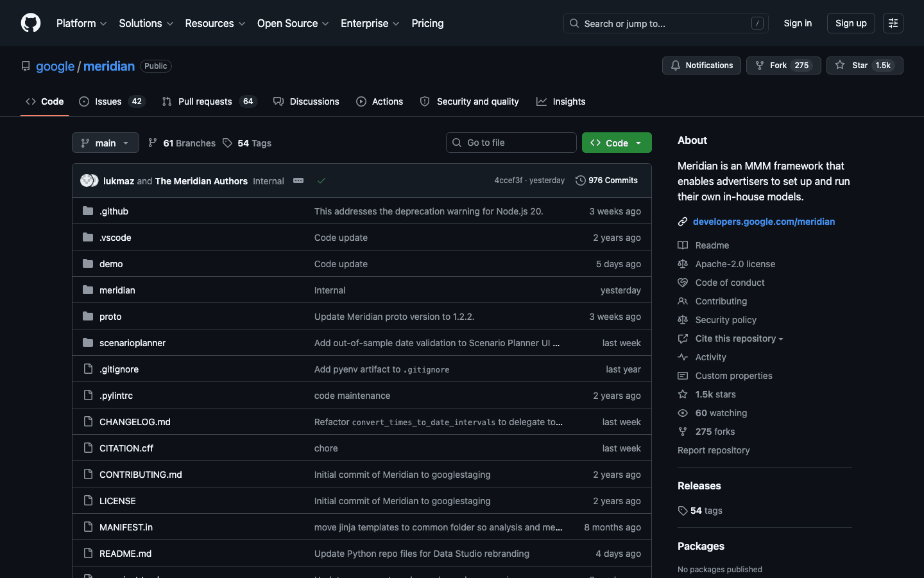Click the google owner link
Viewport: 924px width, 578px height.
tap(55, 66)
